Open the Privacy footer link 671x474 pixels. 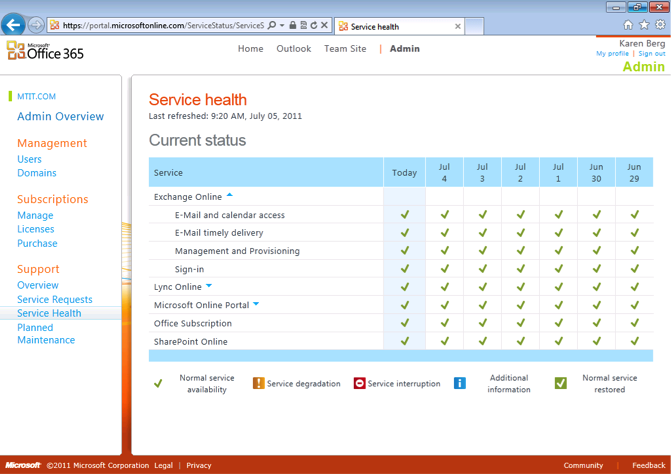199,465
